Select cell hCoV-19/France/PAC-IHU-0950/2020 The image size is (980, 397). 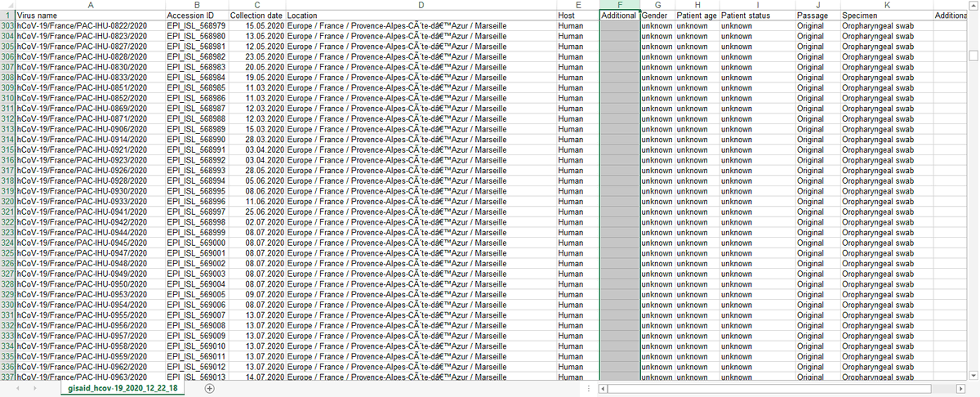pyautogui.click(x=90, y=283)
